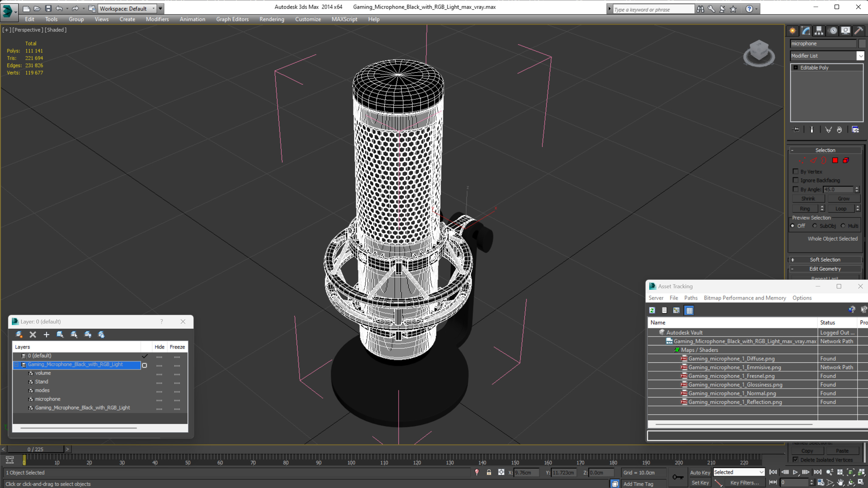Redo the action with the redo arrow

(x=75, y=9)
